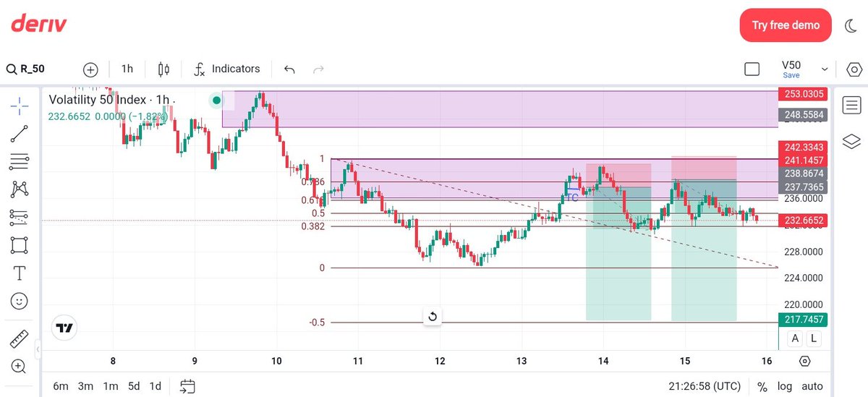Select the pattern drawing tool
Image resolution: width=868 pixels, height=397 pixels.
coord(20,189)
